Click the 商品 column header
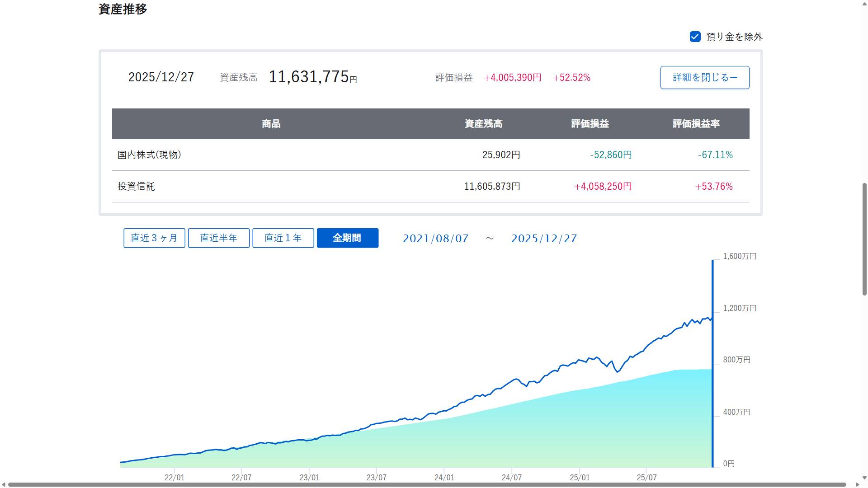 coord(271,124)
